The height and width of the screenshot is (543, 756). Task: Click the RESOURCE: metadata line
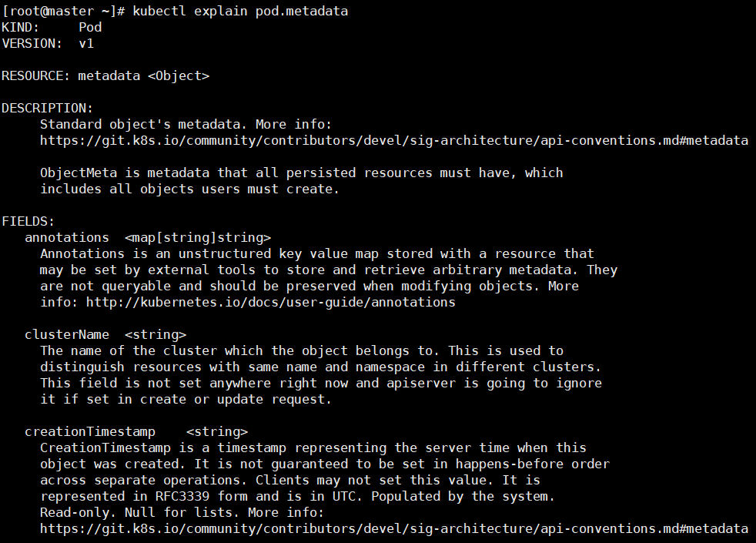[x=105, y=75]
